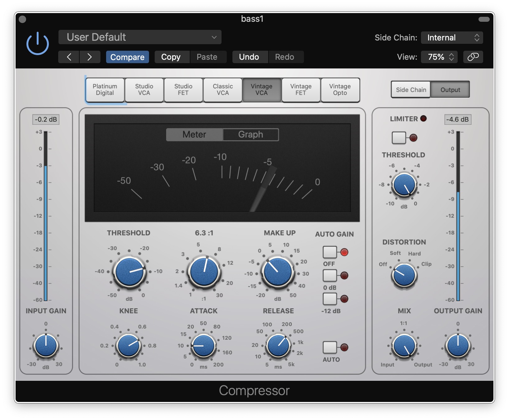Toggle the plugin power bypass button
The image size is (509, 420).
pyautogui.click(x=37, y=44)
